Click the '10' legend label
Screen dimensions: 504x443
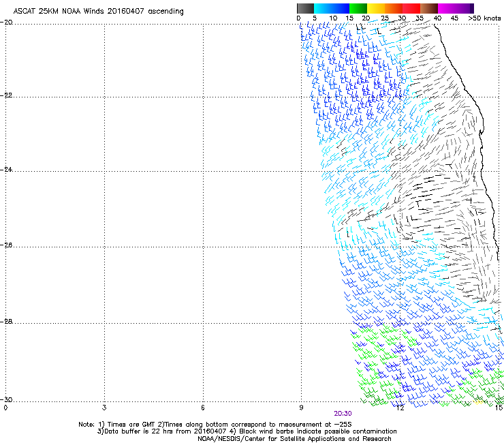coord(333,18)
